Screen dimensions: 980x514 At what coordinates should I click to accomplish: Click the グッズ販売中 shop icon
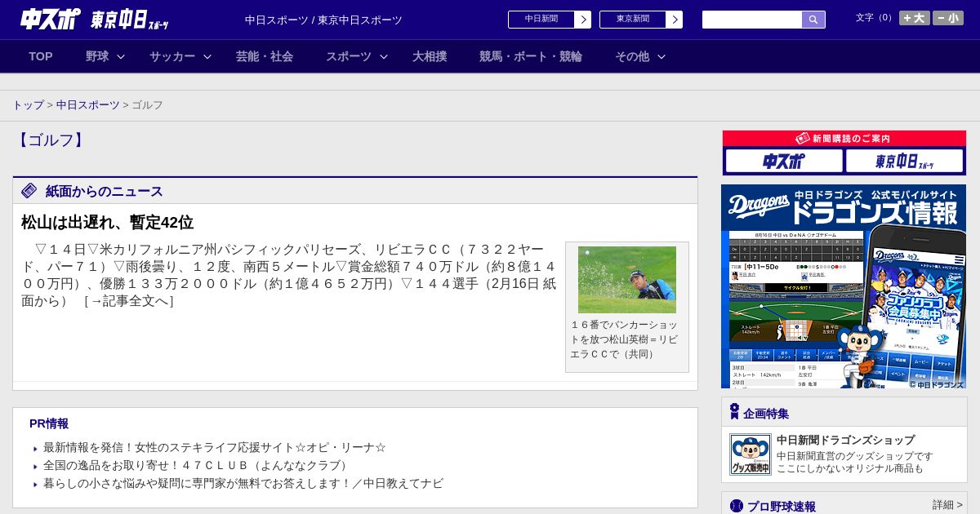pos(750,454)
